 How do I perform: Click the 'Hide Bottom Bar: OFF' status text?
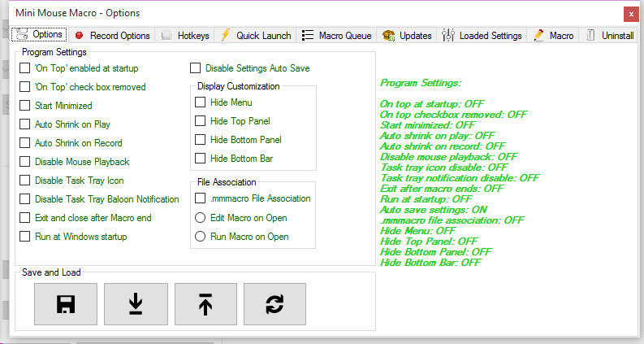(x=430, y=263)
